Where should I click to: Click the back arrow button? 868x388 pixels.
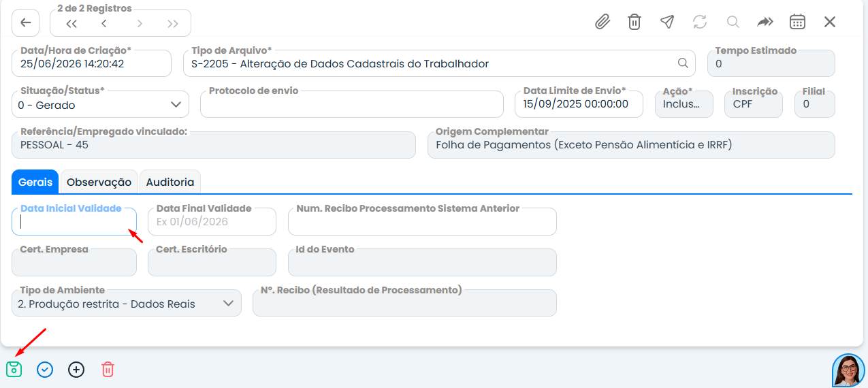[x=25, y=22]
